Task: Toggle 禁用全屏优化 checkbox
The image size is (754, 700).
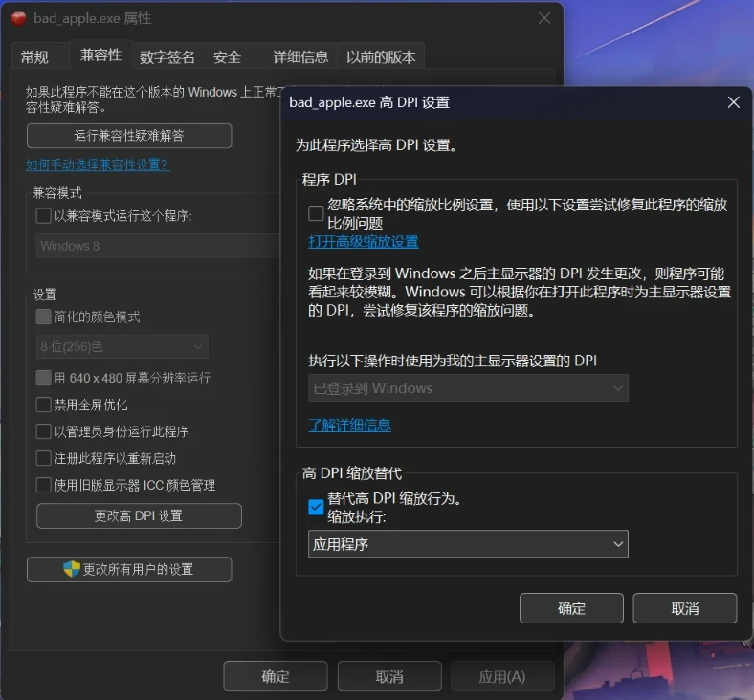Action: 44,405
